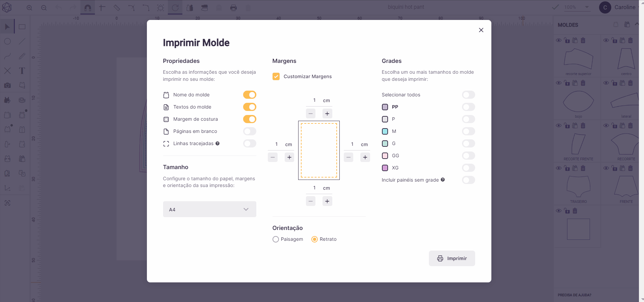
Task: Enable G size toggle
Action: 468,143
